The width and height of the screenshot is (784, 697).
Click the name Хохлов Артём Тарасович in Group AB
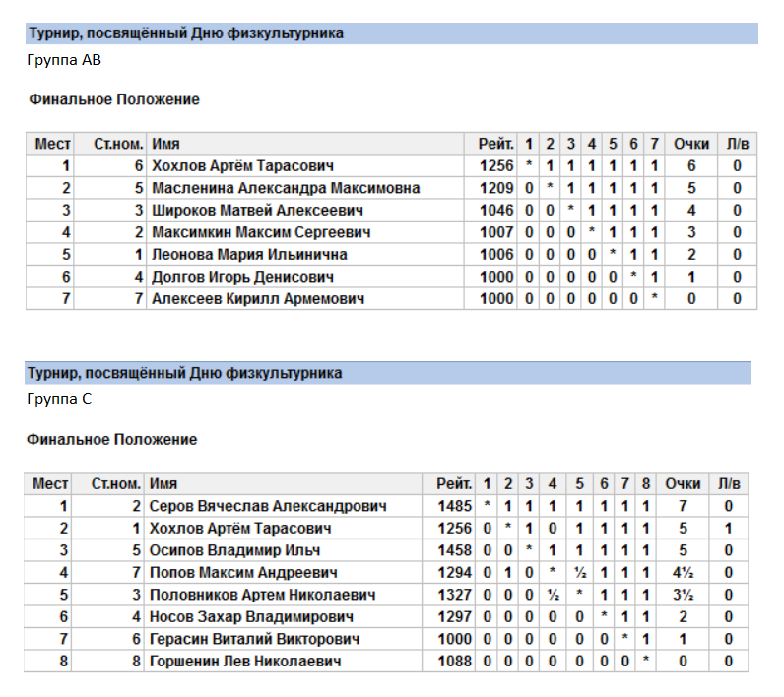pos(242,165)
